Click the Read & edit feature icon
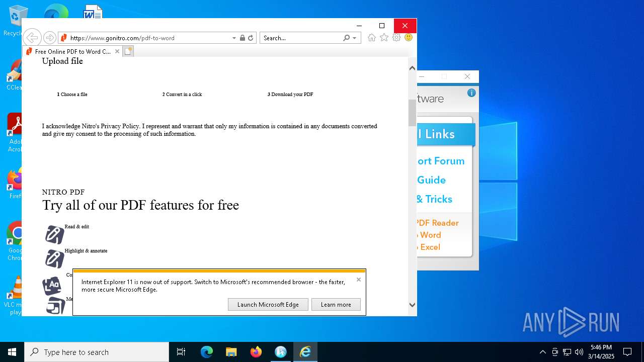Screen dimensions: 644x362 [x=54, y=235]
